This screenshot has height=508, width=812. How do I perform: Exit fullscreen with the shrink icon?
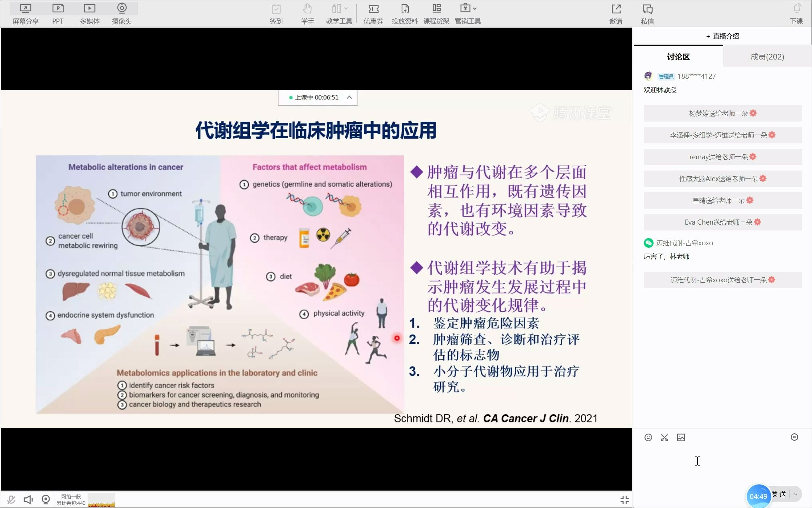(624, 500)
